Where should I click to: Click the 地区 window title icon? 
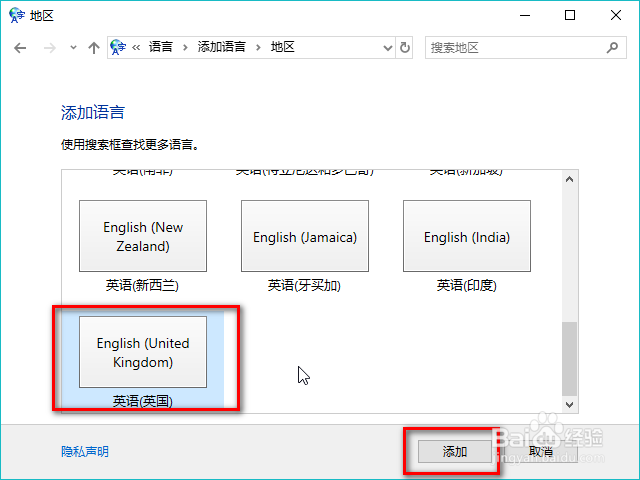(17, 16)
